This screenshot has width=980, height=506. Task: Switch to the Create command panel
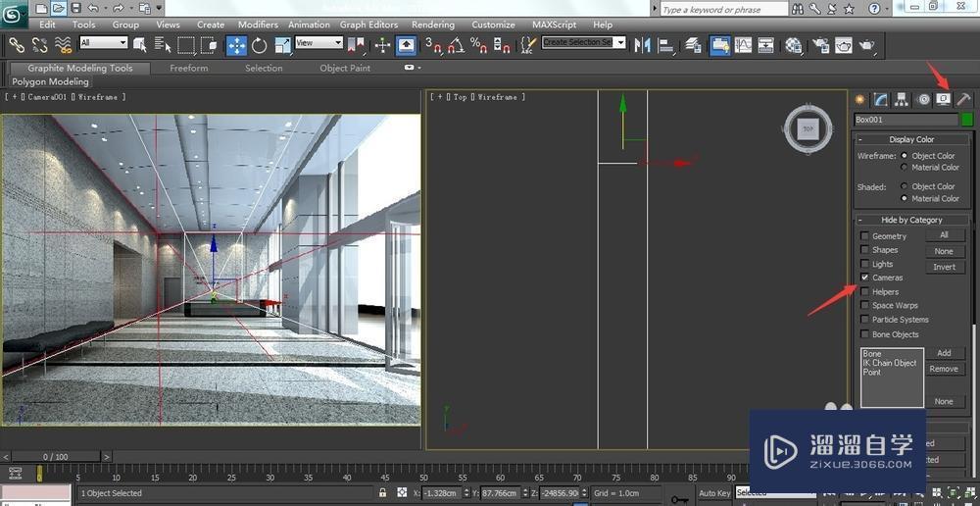coord(860,99)
